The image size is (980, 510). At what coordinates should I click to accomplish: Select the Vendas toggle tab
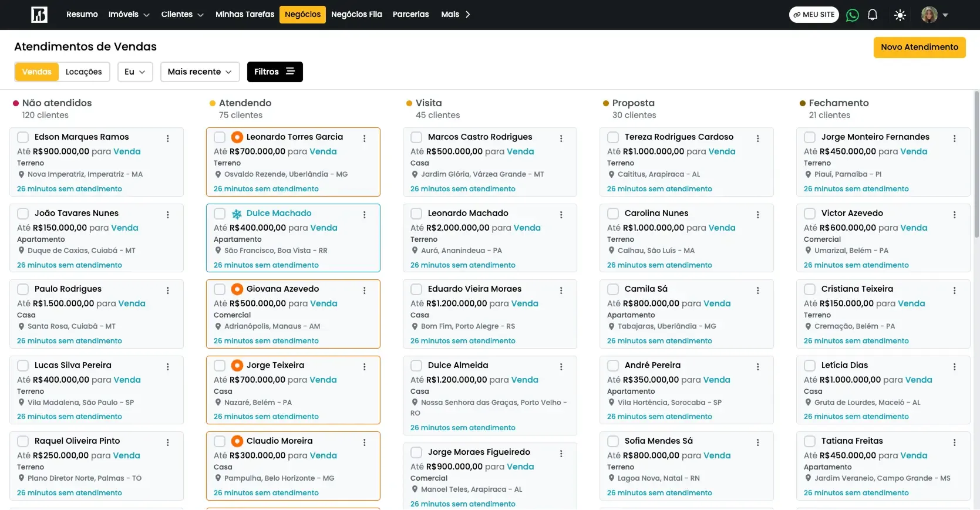37,72
